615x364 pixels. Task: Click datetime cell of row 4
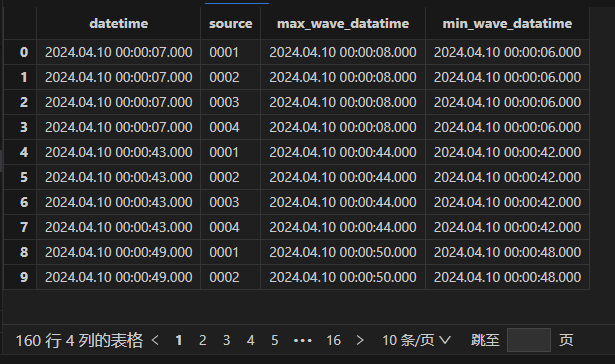[x=118, y=152]
